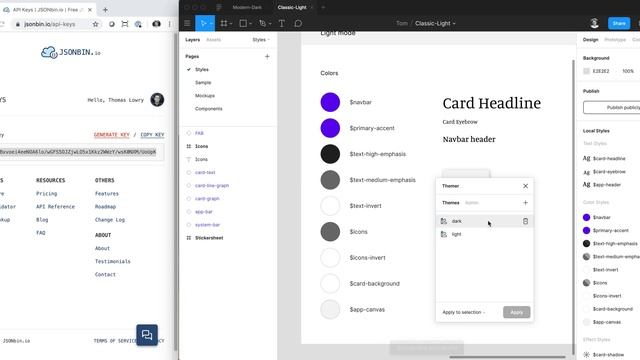Select the Move tool in Figma toolbar
This screenshot has width=640, height=360.
(203, 24)
